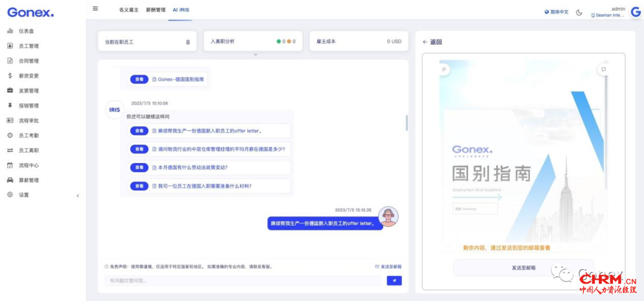Toggle the hamburger menu icon
This screenshot has height=301, width=644.
95,8
